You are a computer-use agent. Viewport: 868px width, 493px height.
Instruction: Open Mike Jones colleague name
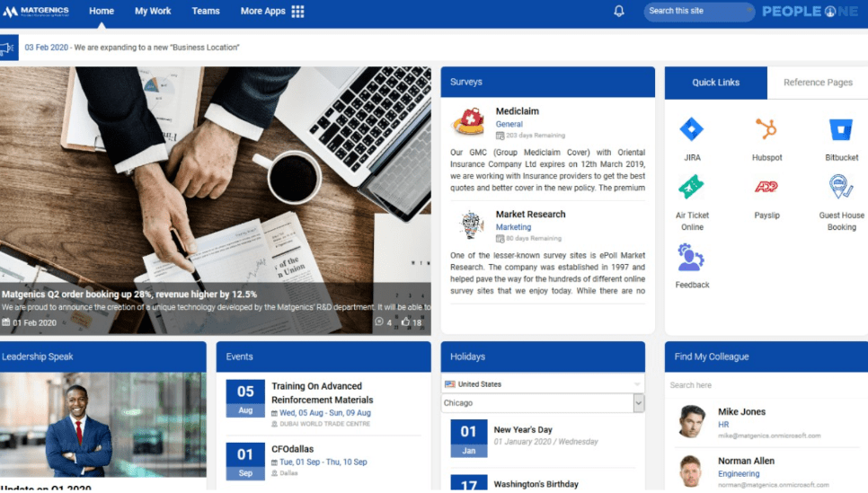click(742, 411)
